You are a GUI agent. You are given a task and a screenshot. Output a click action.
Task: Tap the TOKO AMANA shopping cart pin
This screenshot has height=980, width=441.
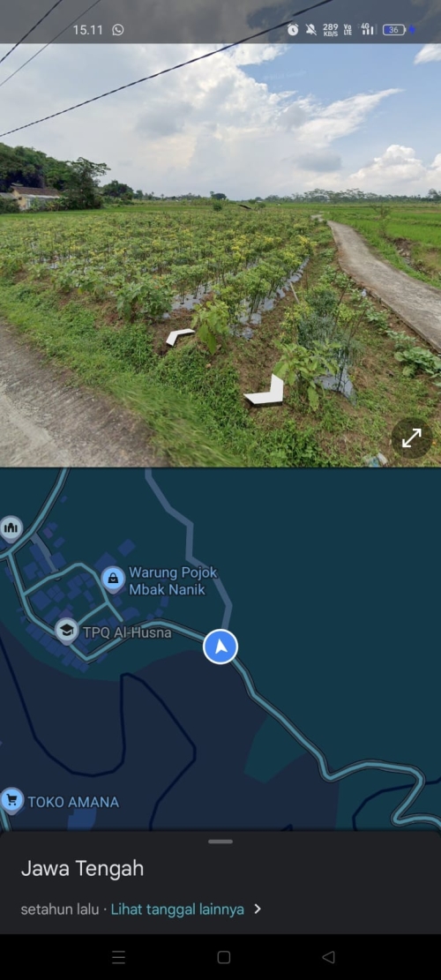tap(11, 801)
